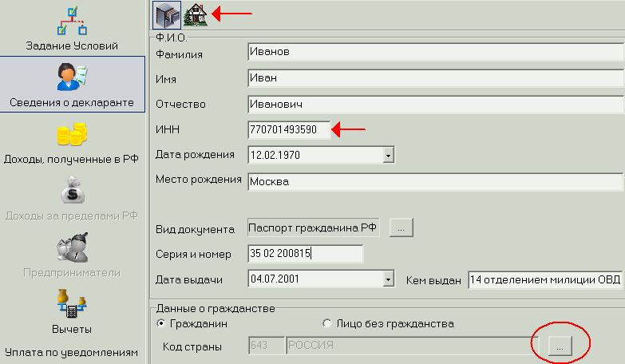Focus the Имя field with Иван

tap(436, 77)
